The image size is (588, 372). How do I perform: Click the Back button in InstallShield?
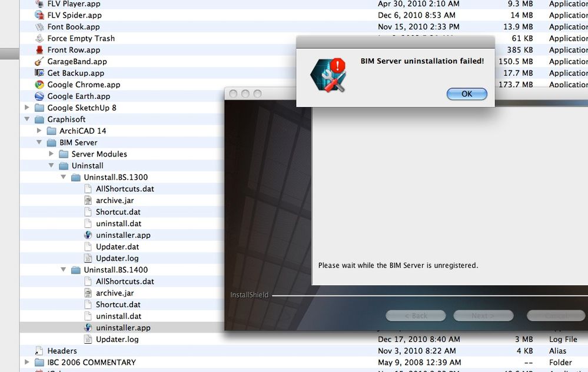(416, 315)
